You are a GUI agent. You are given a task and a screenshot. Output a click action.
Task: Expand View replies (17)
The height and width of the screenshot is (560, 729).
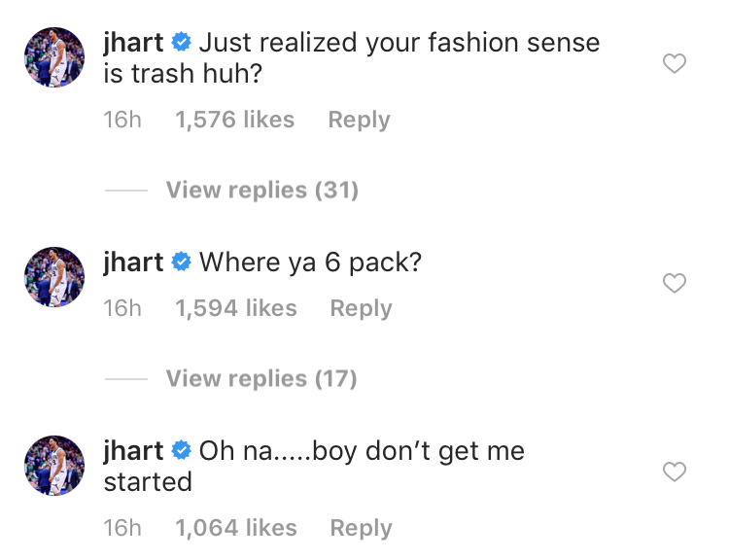click(261, 378)
